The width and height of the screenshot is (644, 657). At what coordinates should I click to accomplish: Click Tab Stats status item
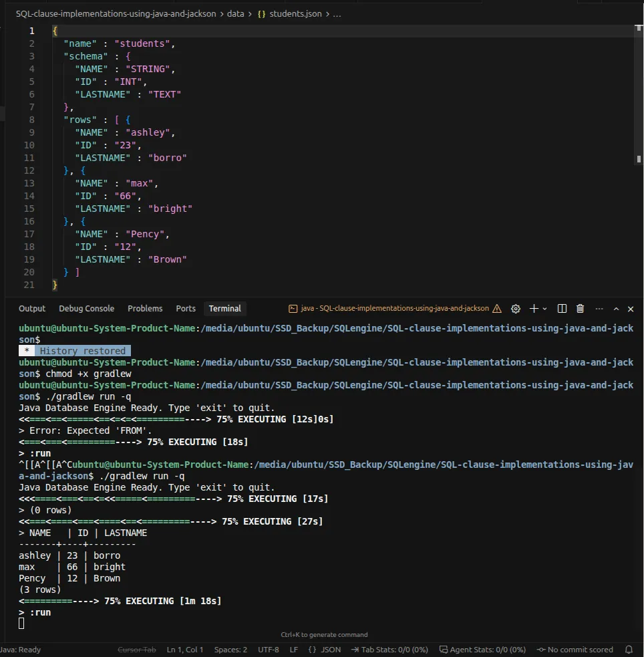pyautogui.click(x=389, y=650)
